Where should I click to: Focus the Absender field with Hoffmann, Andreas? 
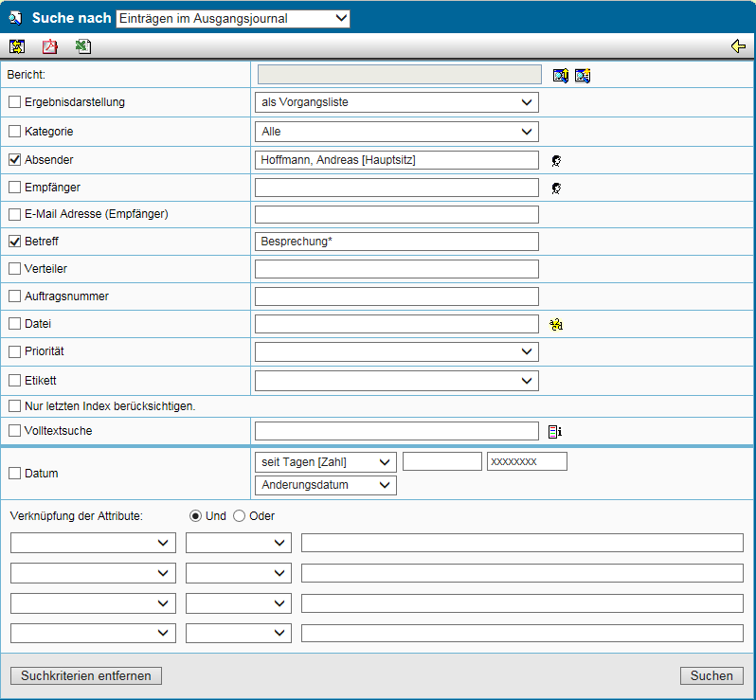397,160
